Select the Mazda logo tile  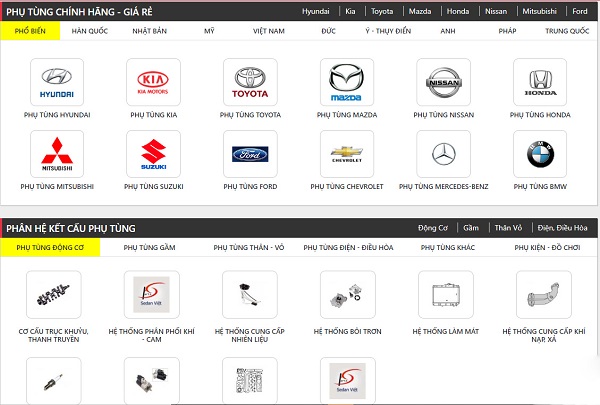click(x=347, y=82)
